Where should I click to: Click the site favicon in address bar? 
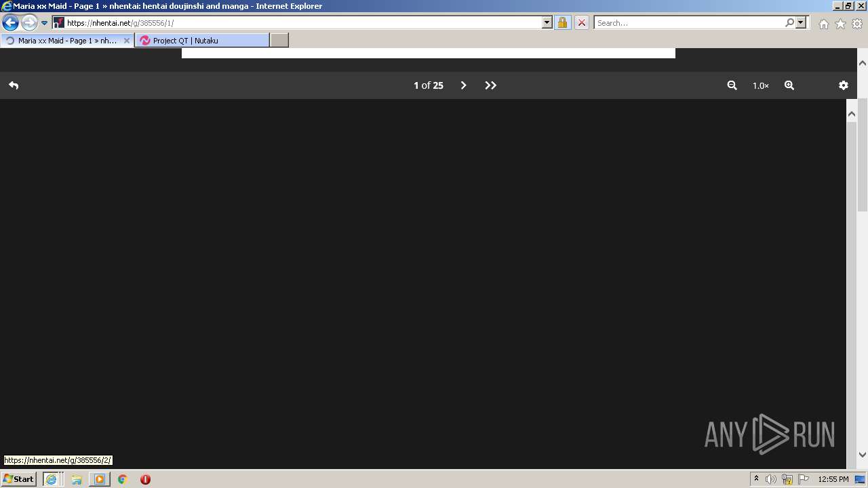[58, 22]
